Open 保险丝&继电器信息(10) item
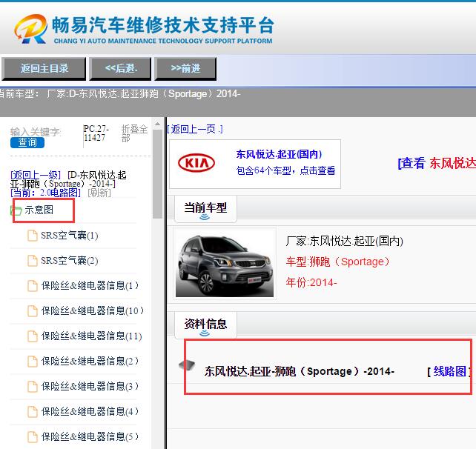 coord(92,311)
